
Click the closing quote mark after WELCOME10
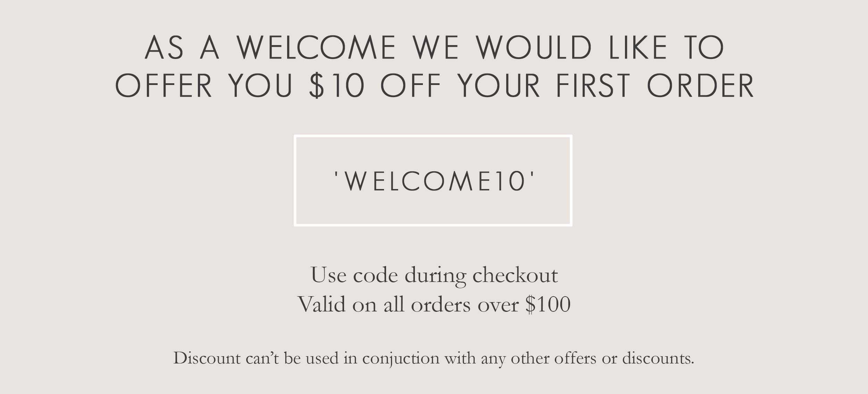tap(531, 175)
